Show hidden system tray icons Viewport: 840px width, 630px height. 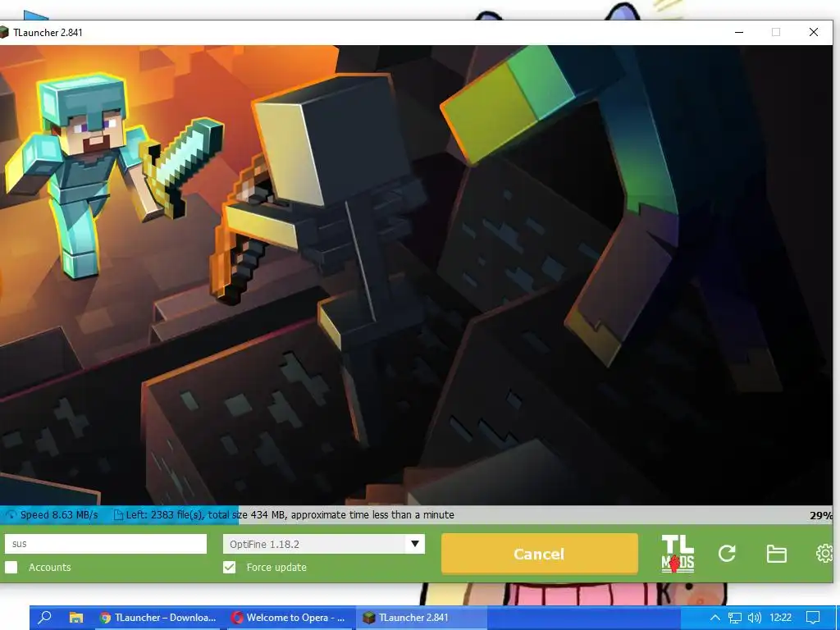coord(715,618)
